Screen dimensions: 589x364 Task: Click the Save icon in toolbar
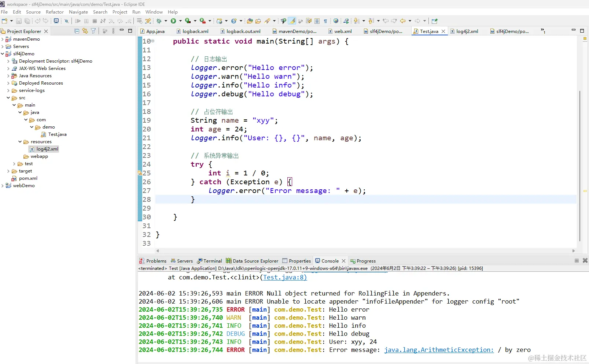19,21
